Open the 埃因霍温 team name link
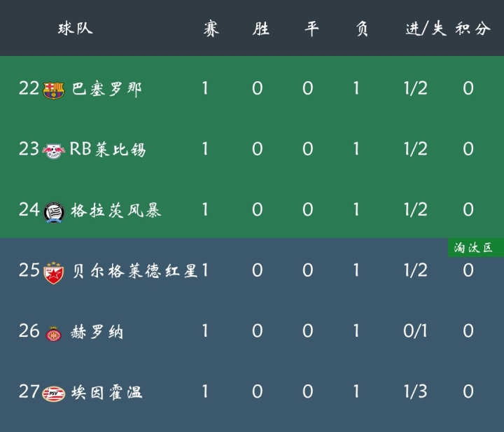The height and width of the screenshot is (432, 504). point(107,392)
